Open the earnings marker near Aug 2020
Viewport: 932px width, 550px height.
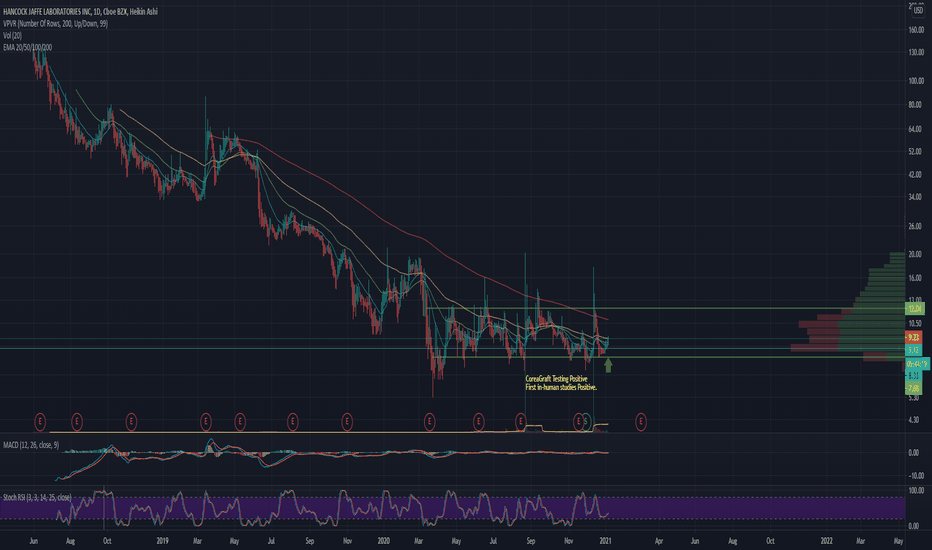point(521,422)
